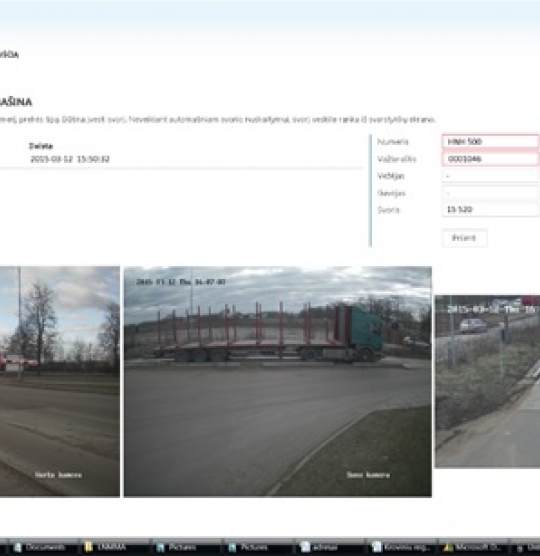
Task: Click the Gavėjas input field
Action: coord(490,193)
